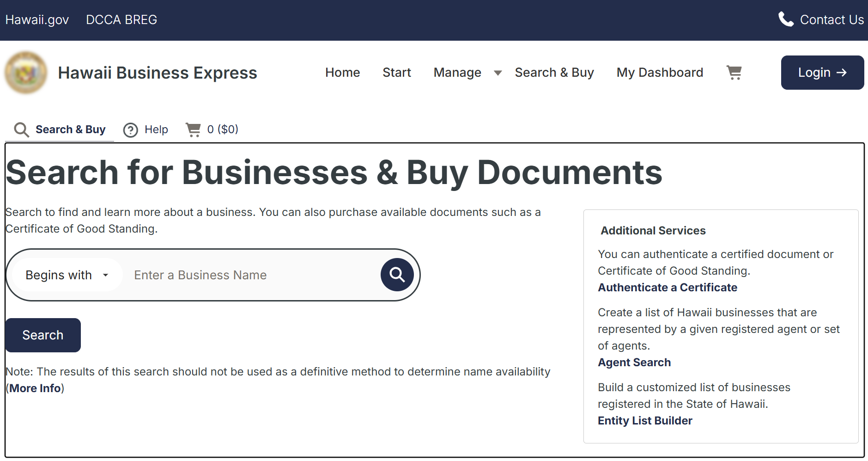Expand the Manage menu arrow
The width and height of the screenshot is (868, 461).
[498, 73]
